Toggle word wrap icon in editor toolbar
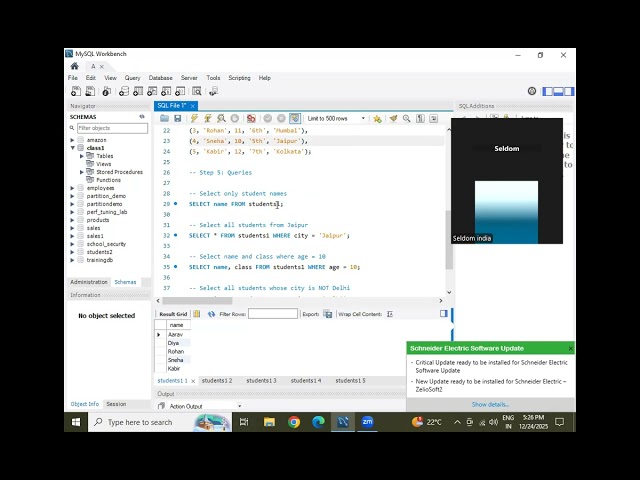 (x=433, y=118)
